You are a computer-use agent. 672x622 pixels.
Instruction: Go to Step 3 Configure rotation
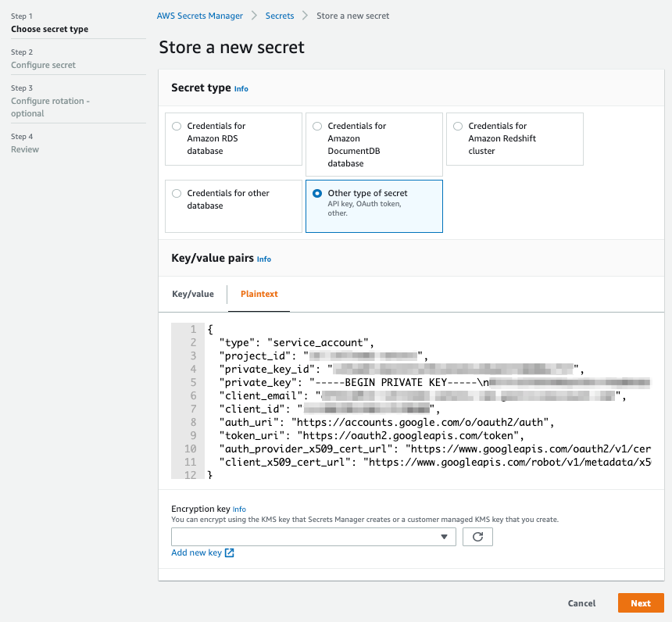click(x=50, y=107)
